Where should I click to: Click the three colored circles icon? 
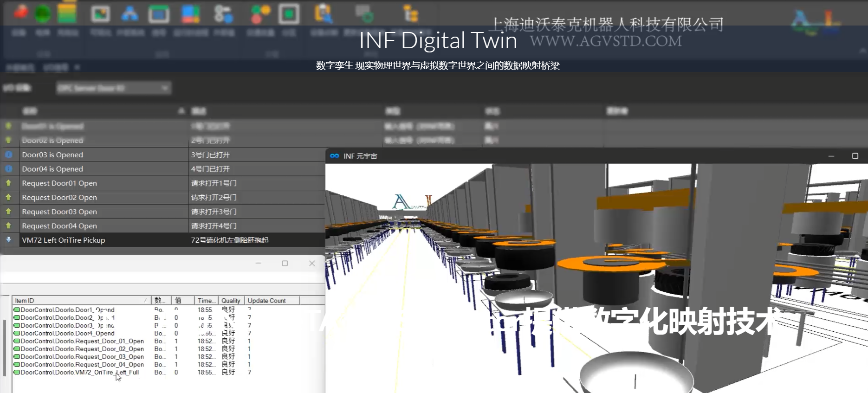point(260,14)
